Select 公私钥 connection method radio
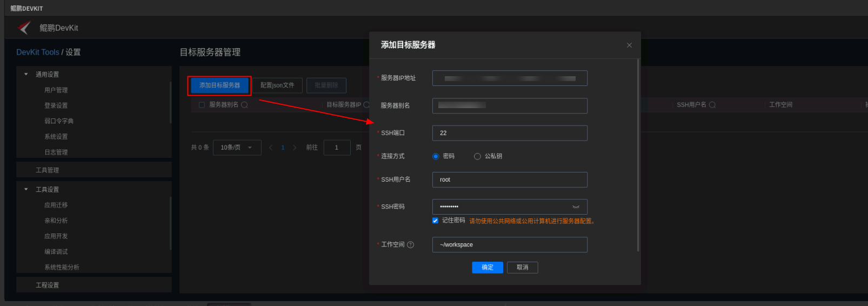This screenshot has height=306, width=868. tap(477, 156)
